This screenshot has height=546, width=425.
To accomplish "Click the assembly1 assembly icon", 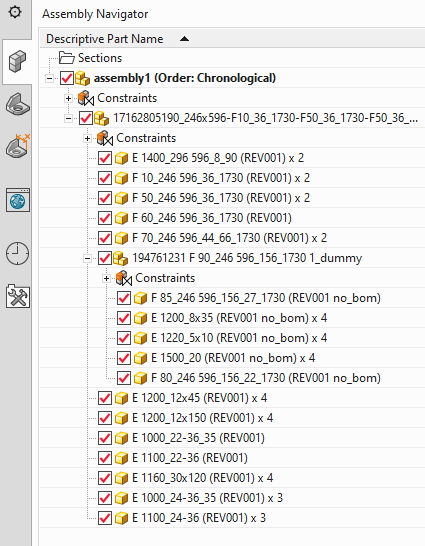I will pyautogui.click(x=83, y=78).
